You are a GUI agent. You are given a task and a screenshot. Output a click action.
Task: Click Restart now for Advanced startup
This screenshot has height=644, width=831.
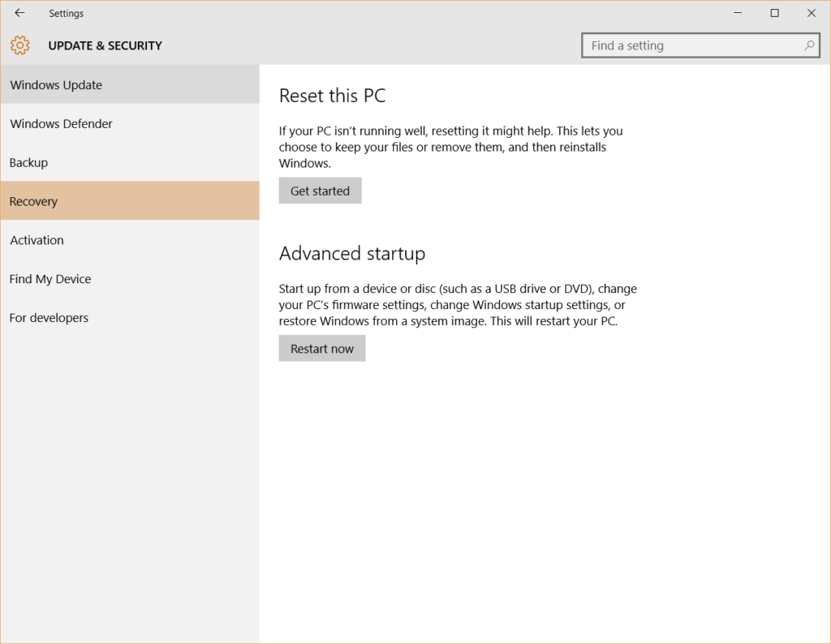[x=322, y=348]
